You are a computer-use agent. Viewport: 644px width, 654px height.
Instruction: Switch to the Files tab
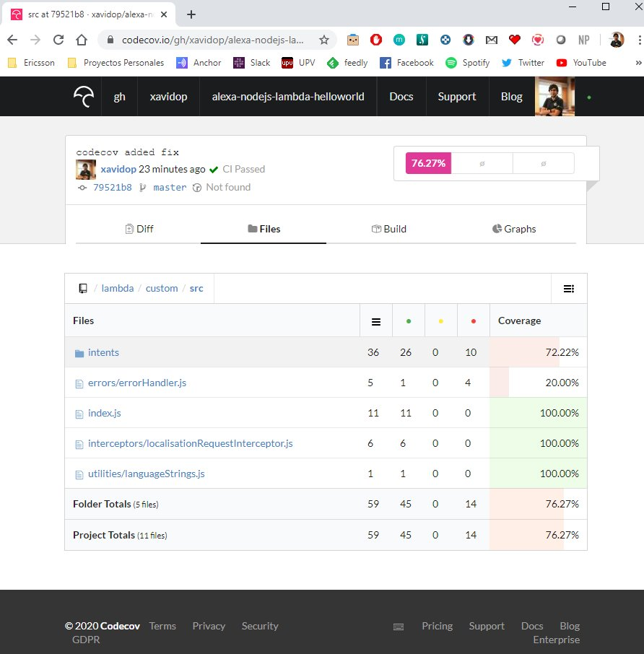point(264,229)
